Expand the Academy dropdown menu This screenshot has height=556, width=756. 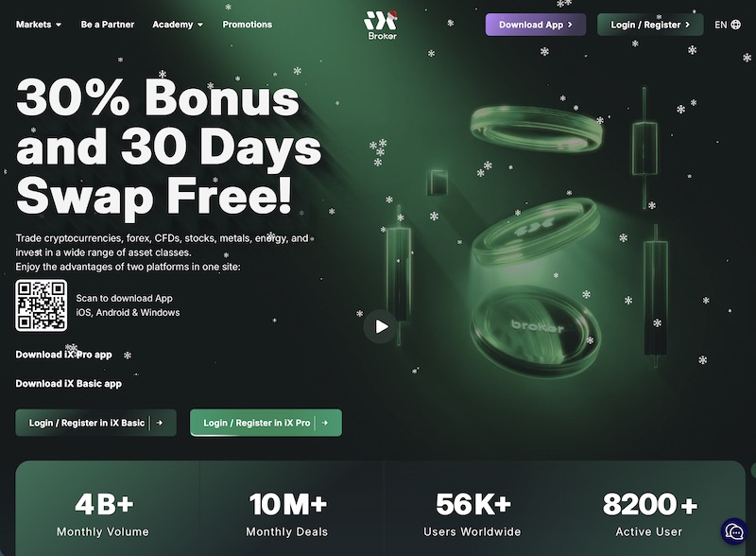(x=178, y=25)
